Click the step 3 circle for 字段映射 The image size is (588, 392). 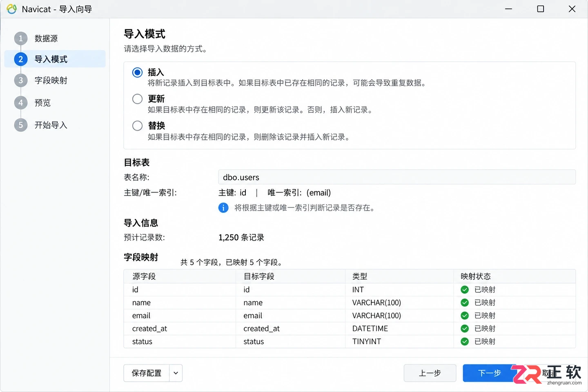coord(21,80)
